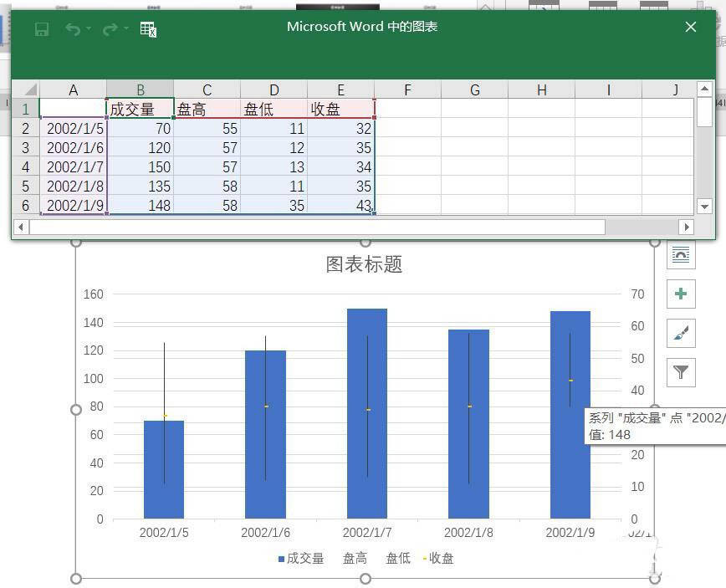Select row 3 header
726x588 pixels.
25,148
